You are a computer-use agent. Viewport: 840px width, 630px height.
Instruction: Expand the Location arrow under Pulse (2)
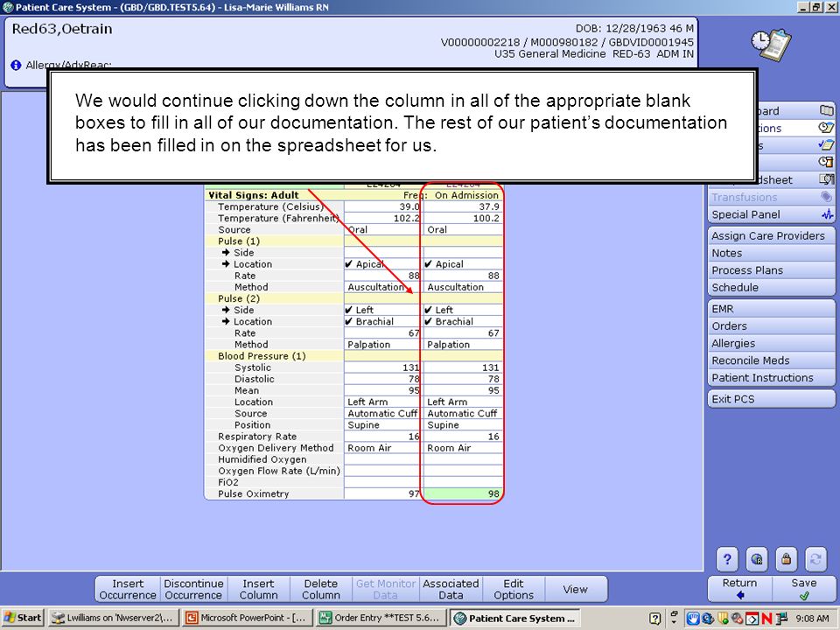tap(226, 321)
